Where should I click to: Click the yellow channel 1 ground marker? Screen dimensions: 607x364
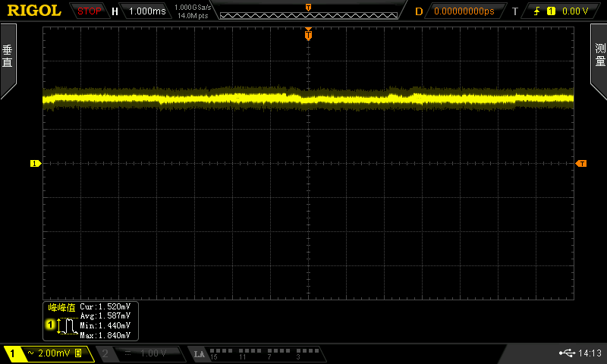[36, 164]
